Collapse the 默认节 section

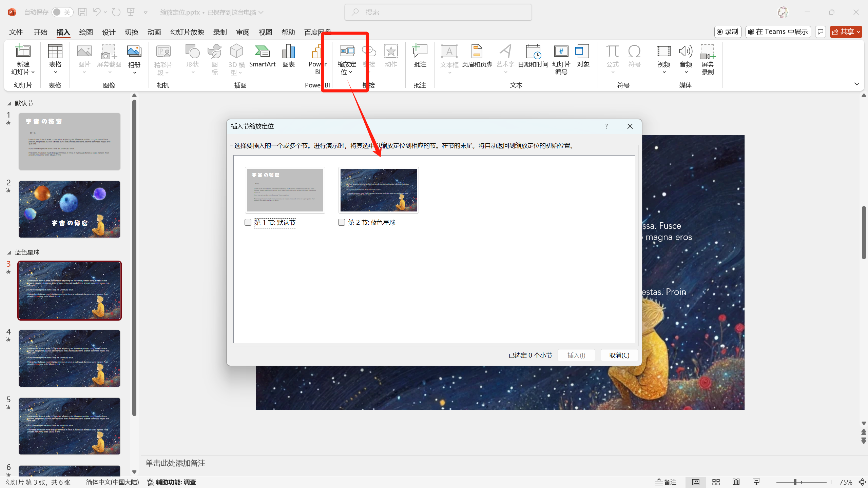9,103
